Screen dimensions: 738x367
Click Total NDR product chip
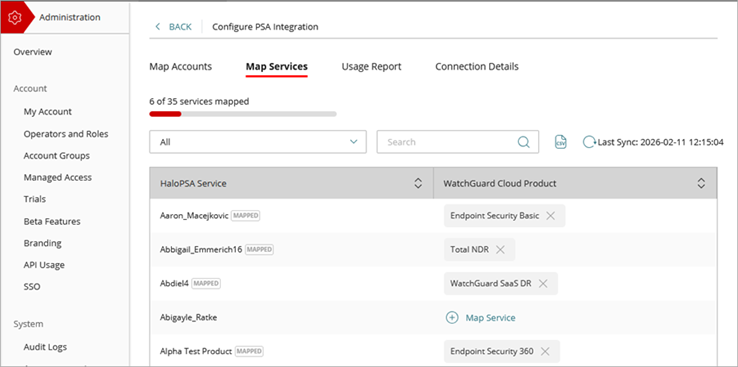coord(480,250)
